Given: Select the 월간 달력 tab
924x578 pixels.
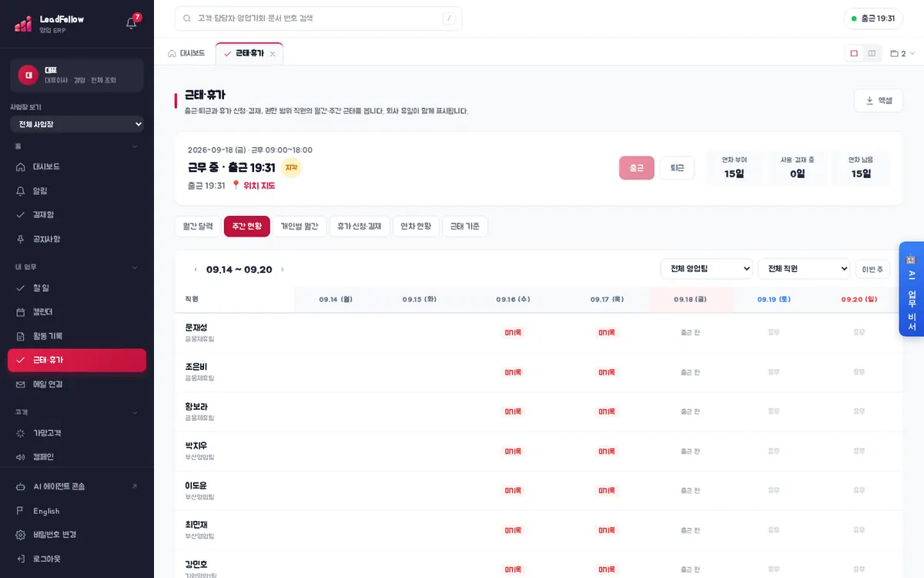Looking at the screenshot, I should (x=198, y=227).
